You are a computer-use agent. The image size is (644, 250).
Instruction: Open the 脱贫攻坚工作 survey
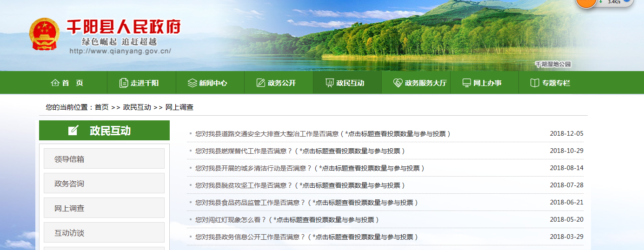click(x=300, y=185)
